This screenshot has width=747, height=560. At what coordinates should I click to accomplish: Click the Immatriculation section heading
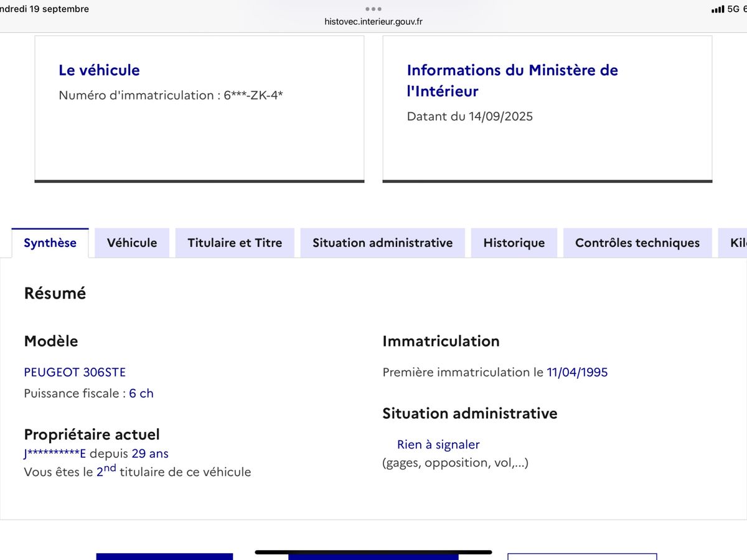point(441,341)
